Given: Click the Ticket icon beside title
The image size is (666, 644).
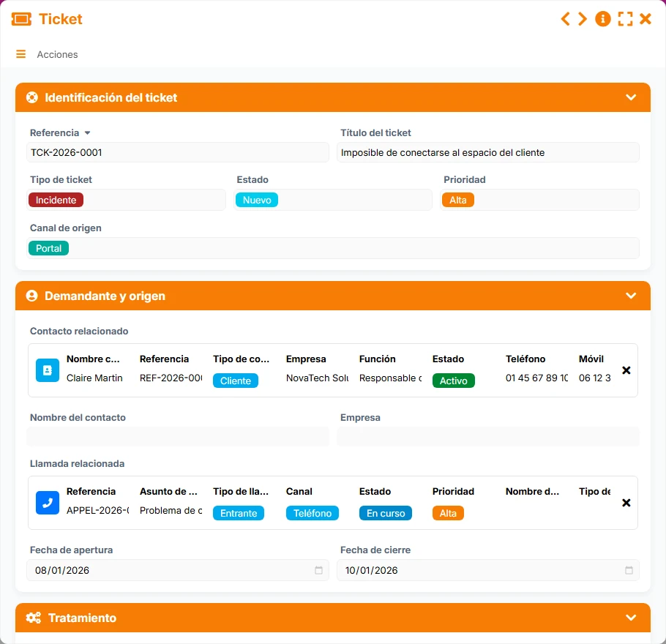Looking at the screenshot, I should tap(21, 19).
